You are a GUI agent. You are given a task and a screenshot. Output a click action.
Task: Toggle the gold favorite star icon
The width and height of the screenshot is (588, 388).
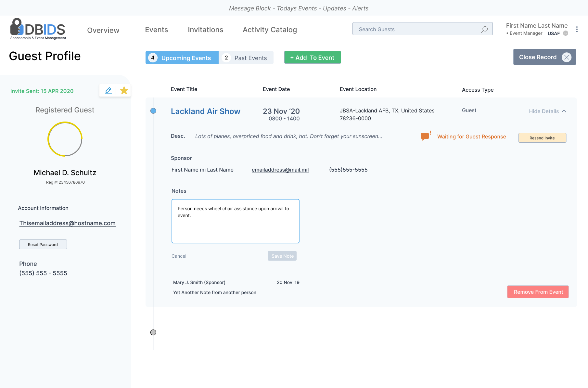124,91
